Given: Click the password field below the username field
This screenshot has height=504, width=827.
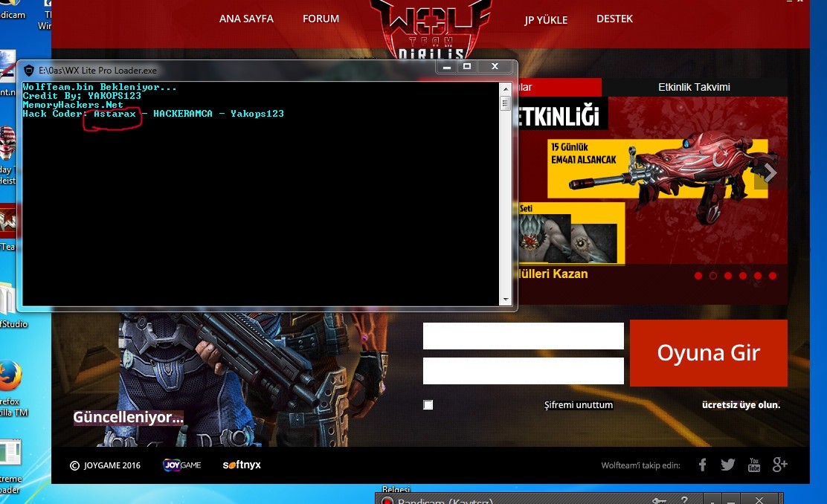Looking at the screenshot, I should (524, 371).
